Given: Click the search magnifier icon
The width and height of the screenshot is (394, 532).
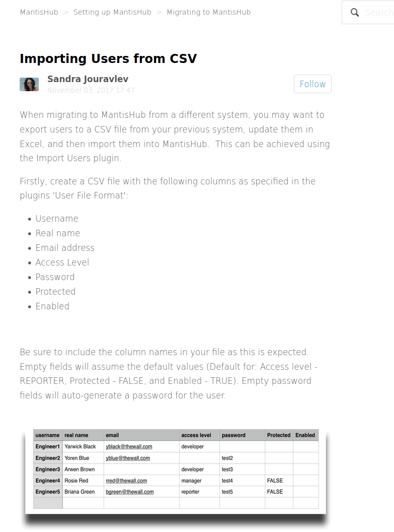Looking at the screenshot, I should 355,13.
